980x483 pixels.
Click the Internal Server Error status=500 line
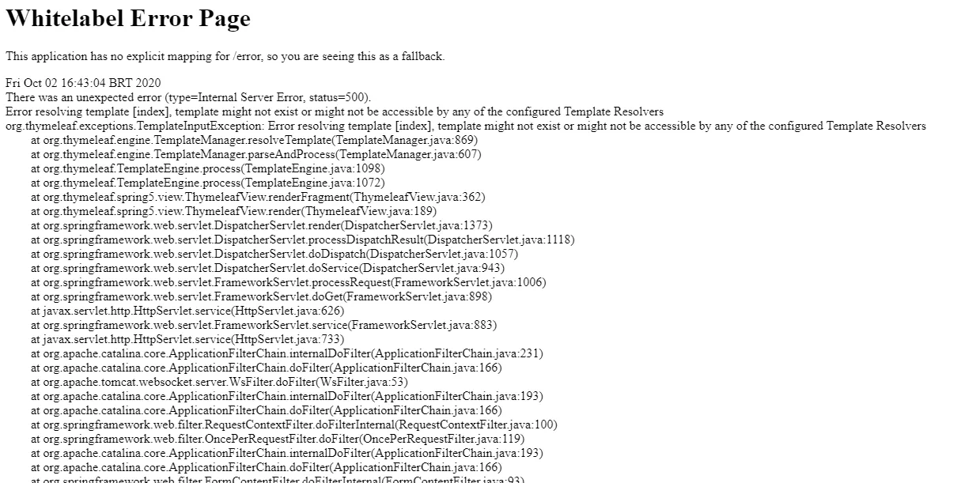pyautogui.click(x=188, y=97)
